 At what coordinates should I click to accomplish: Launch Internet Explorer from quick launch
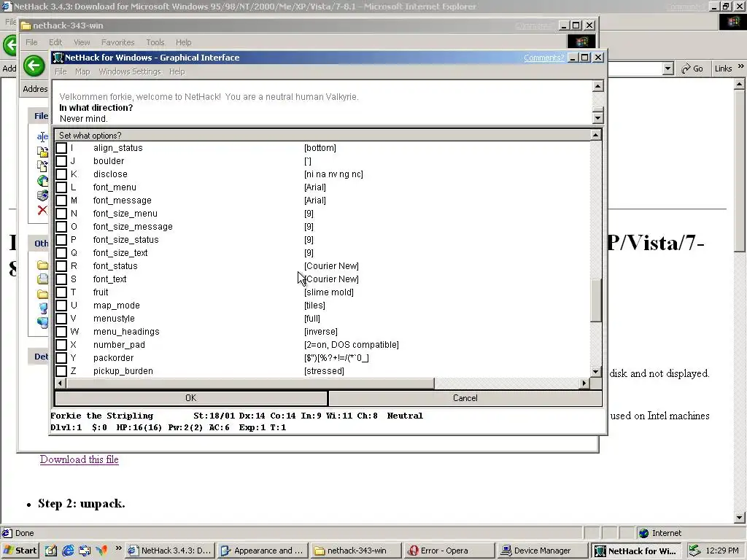(68, 551)
